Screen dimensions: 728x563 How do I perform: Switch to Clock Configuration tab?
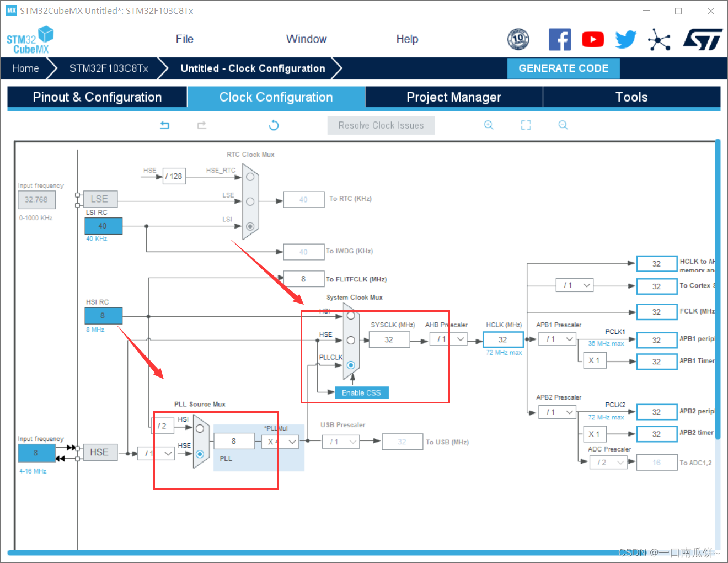(x=276, y=97)
